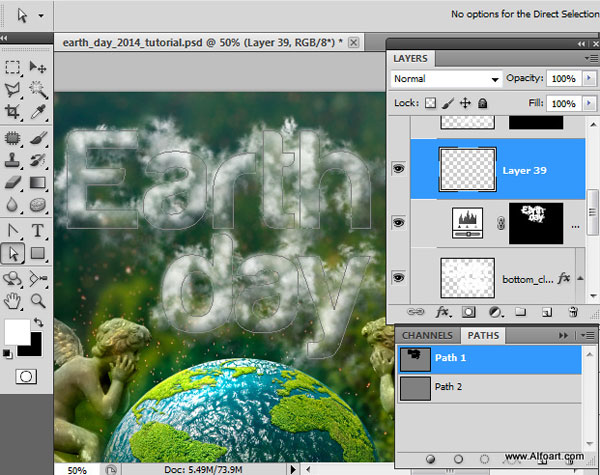Viewport: 600px width, 475px height.
Task: Click the Opacity 100% input field
Action: [564, 78]
